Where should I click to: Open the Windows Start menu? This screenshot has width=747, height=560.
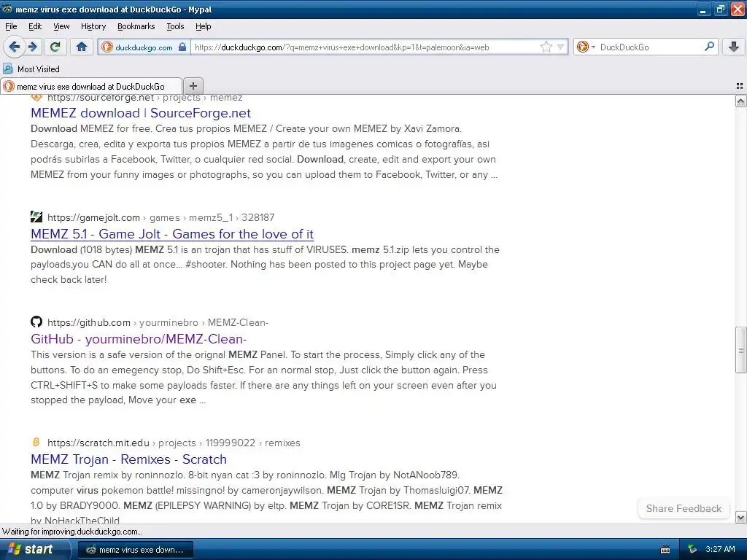click(35, 549)
